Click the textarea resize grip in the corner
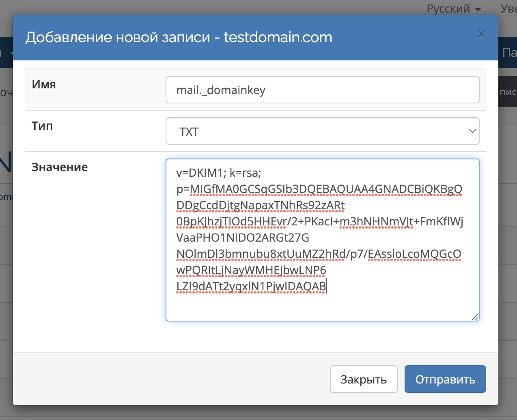The height and width of the screenshot is (420, 517). 475,317
